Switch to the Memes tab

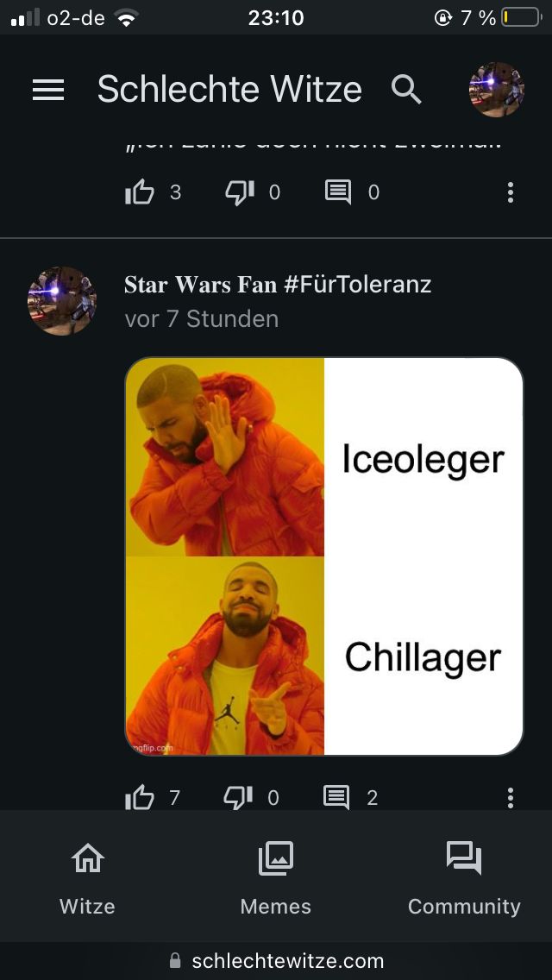tap(276, 878)
